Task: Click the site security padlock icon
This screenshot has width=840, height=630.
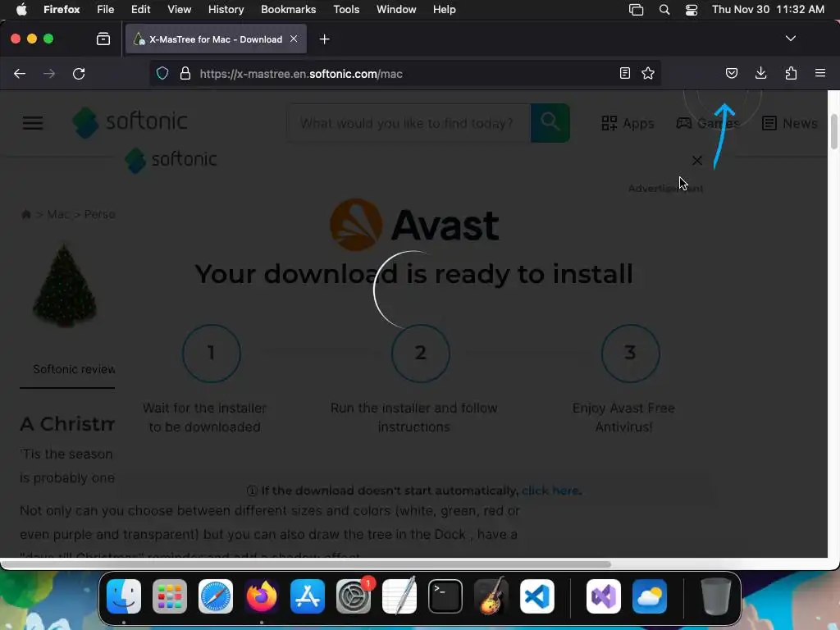Action: coord(185,73)
